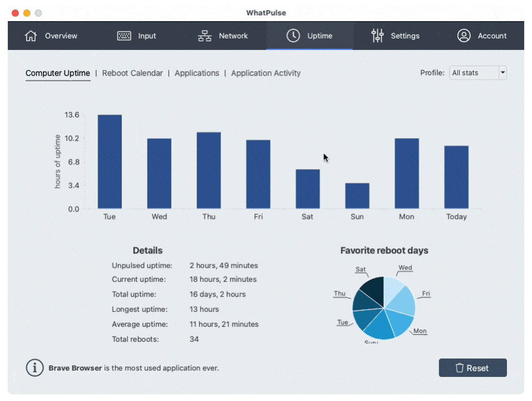Click the info icon beside Brave Browser message
Image resolution: width=532 pixels, height=401 pixels.
pos(35,368)
